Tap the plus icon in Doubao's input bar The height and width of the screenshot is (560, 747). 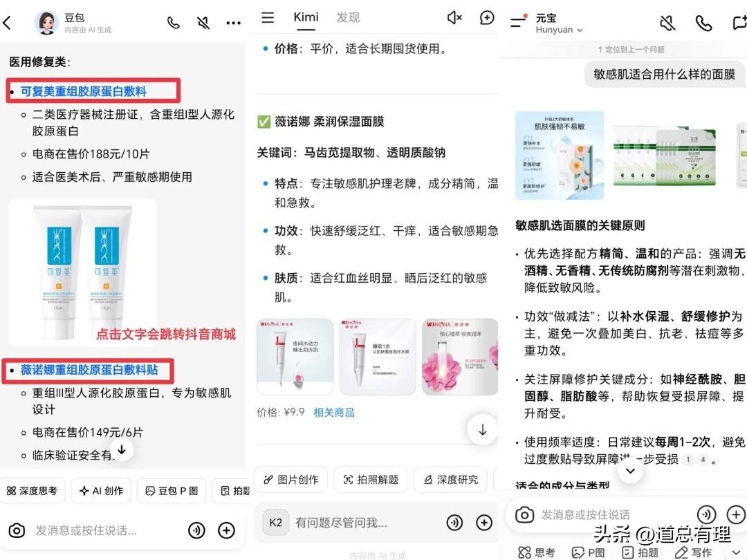coord(226,530)
